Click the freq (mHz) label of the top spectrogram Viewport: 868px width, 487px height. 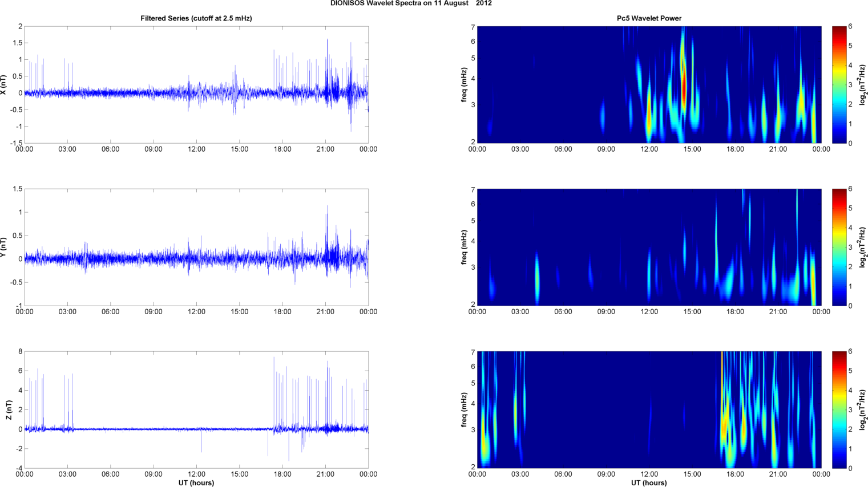pyautogui.click(x=464, y=84)
